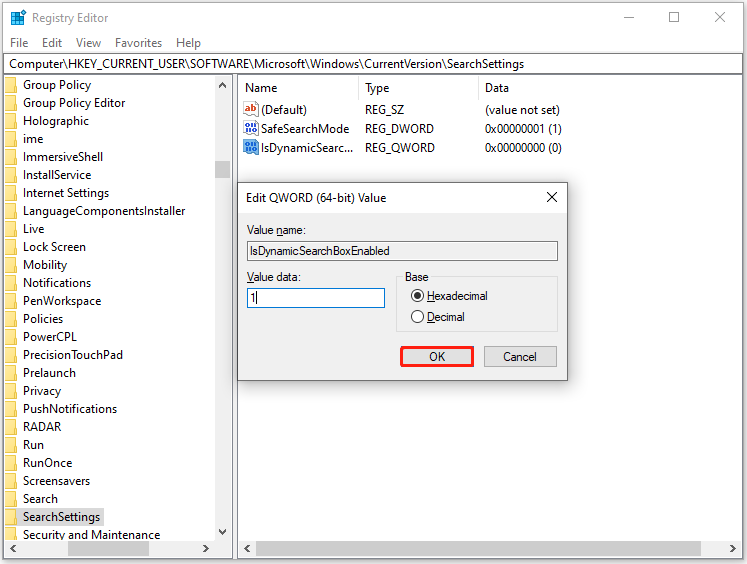Image resolution: width=747 pixels, height=564 pixels.
Task: Click the RADAR folder icon
Action: click(x=11, y=427)
